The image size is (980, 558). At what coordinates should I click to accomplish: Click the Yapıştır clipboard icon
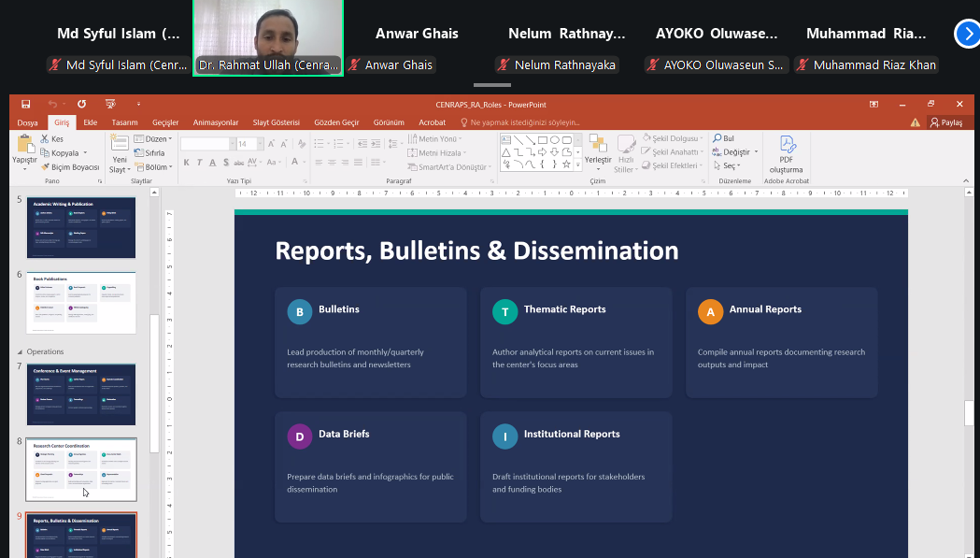(x=25, y=144)
